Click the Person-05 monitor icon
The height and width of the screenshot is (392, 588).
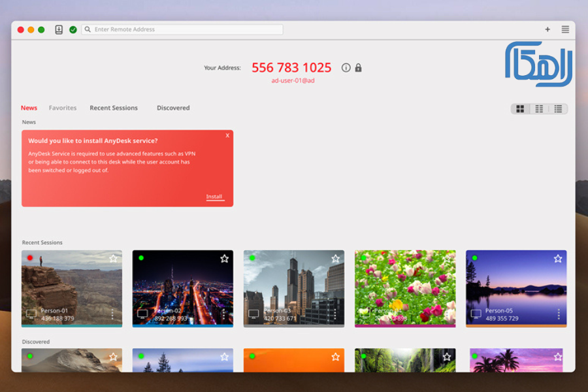click(476, 314)
